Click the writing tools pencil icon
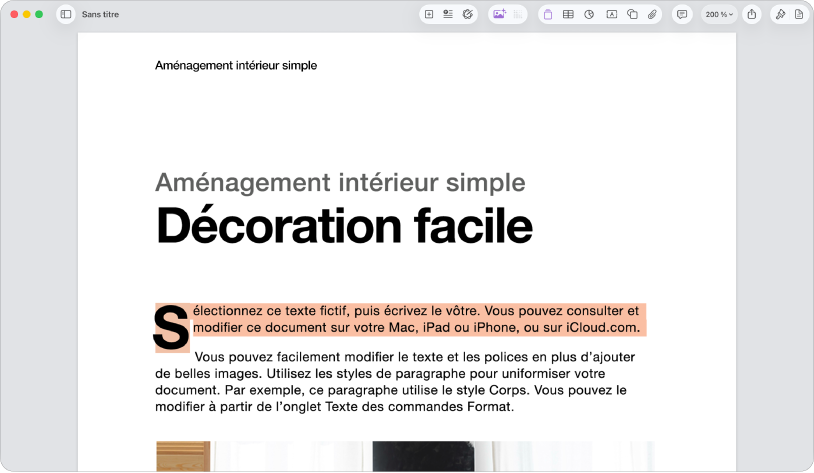Image resolution: width=814 pixels, height=473 pixels. (x=468, y=15)
